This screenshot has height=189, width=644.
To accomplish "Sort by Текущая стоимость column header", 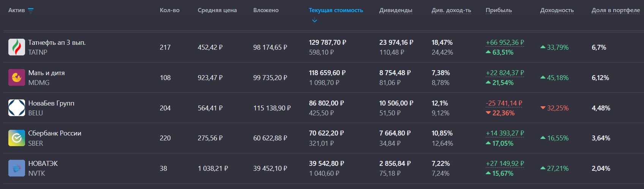I will (336, 10).
